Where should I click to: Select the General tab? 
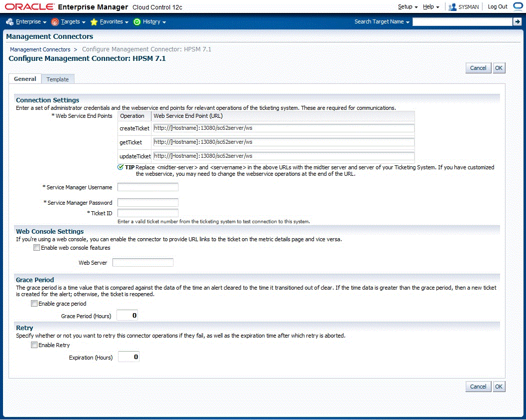25,79
